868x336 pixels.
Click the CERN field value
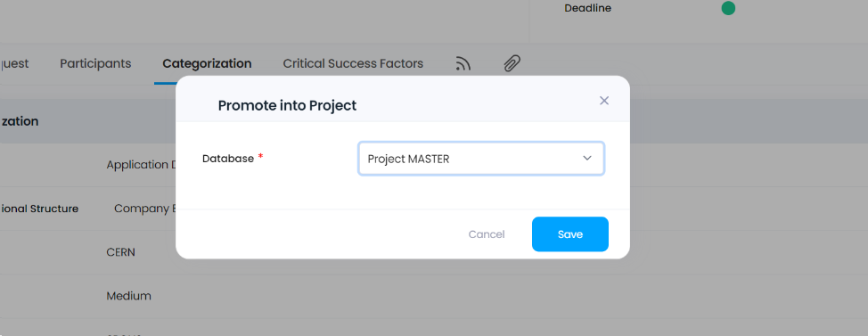click(120, 252)
